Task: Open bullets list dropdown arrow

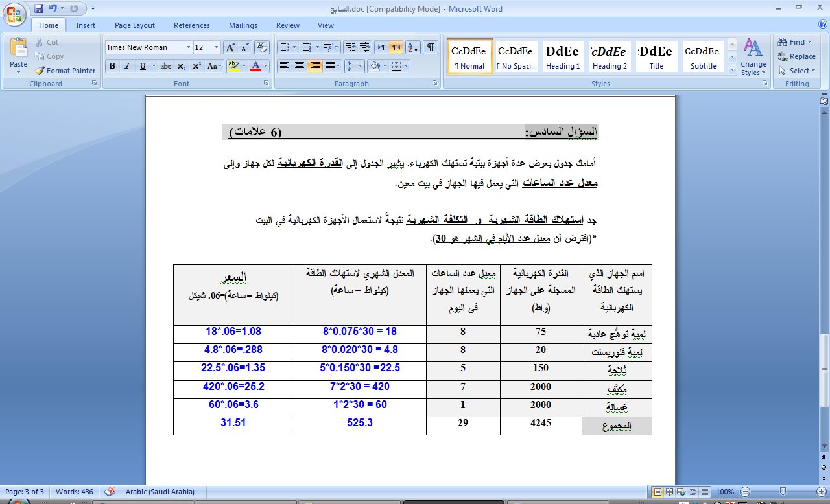Action: 295,47
